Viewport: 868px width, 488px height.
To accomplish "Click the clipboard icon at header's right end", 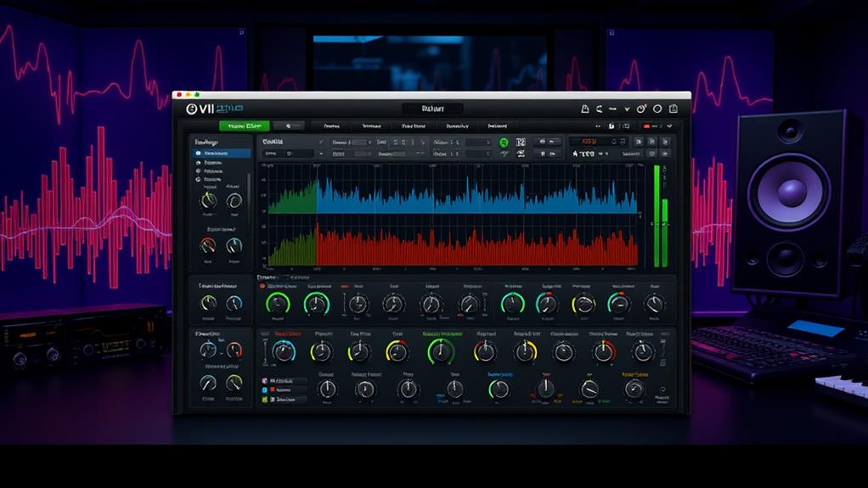I will tap(674, 109).
